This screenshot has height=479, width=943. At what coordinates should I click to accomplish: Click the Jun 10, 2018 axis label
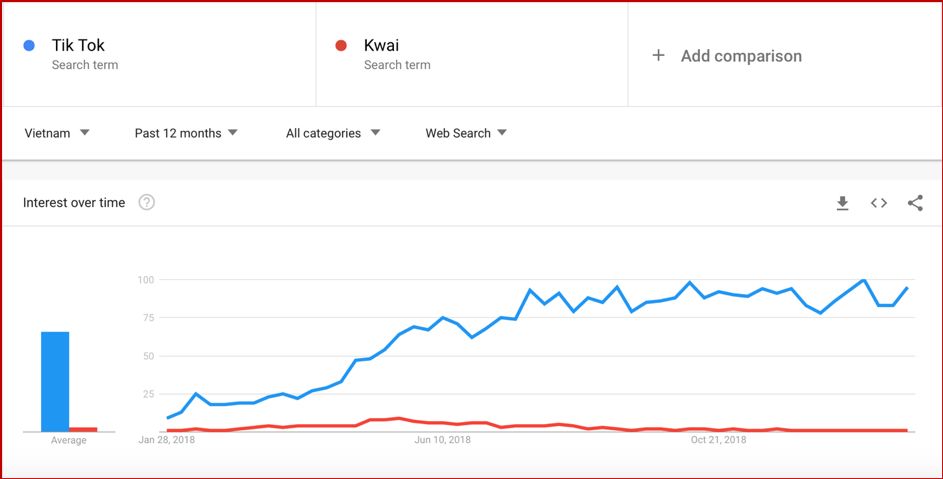pos(442,439)
